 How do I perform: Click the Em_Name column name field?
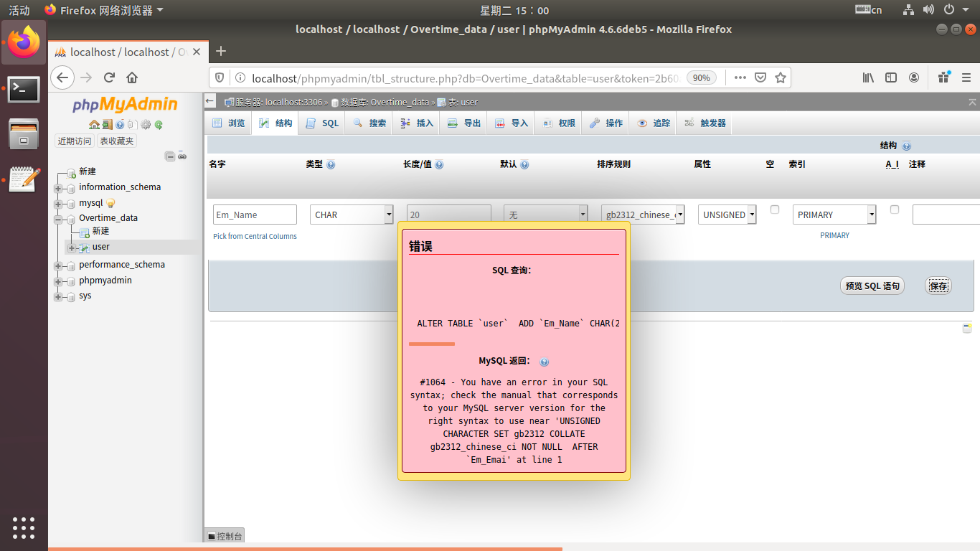pos(255,215)
